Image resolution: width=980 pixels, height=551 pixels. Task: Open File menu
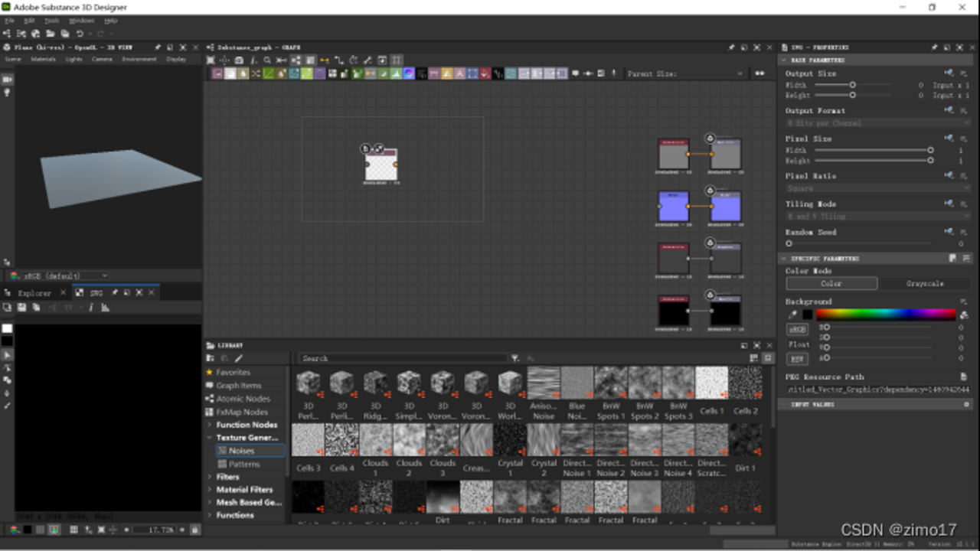pos(10,21)
